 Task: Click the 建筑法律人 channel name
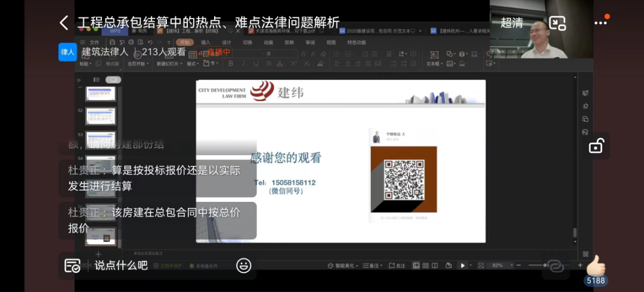pyautogui.click(x=105, y=52)
